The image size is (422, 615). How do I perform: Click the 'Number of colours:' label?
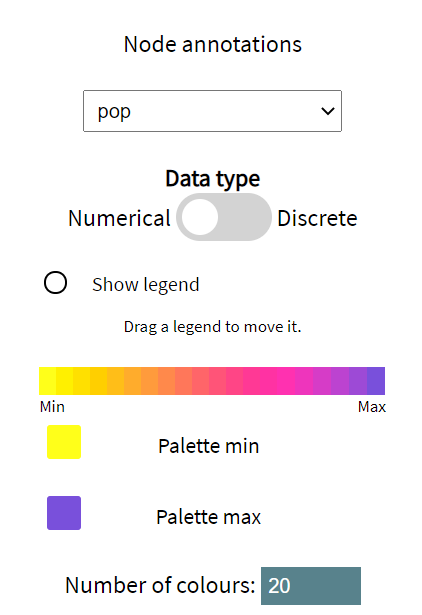[x=160, y=585]
